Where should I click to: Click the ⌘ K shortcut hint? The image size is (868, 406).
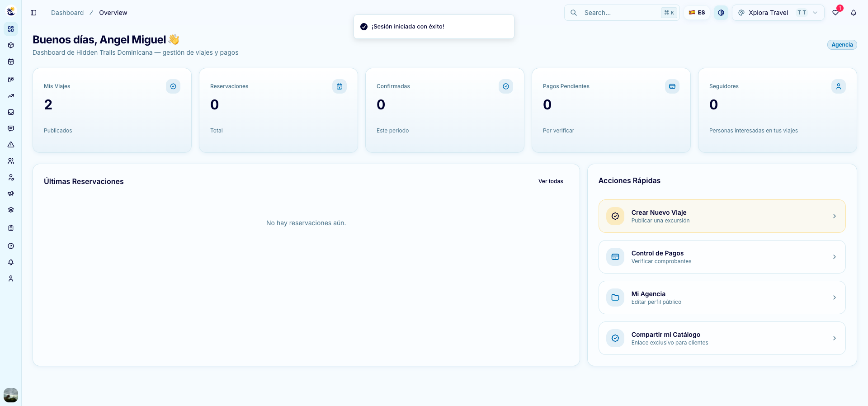point(669,13)
